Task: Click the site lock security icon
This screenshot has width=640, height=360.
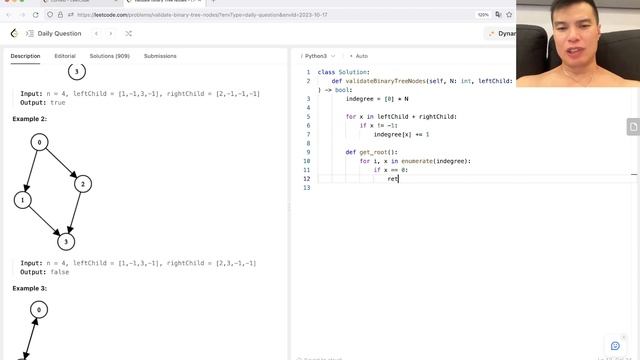Action: tap(60, 15)
